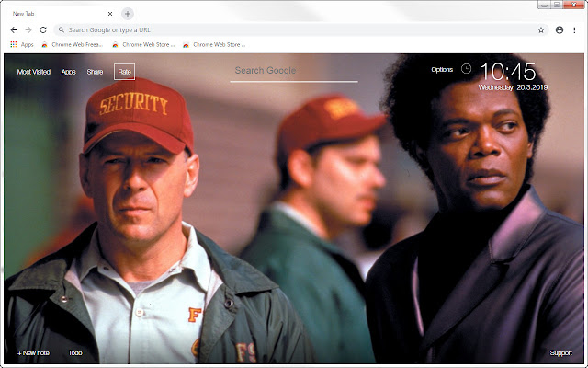Maximize the browser window
588x368 pixels.
(557, 5)
